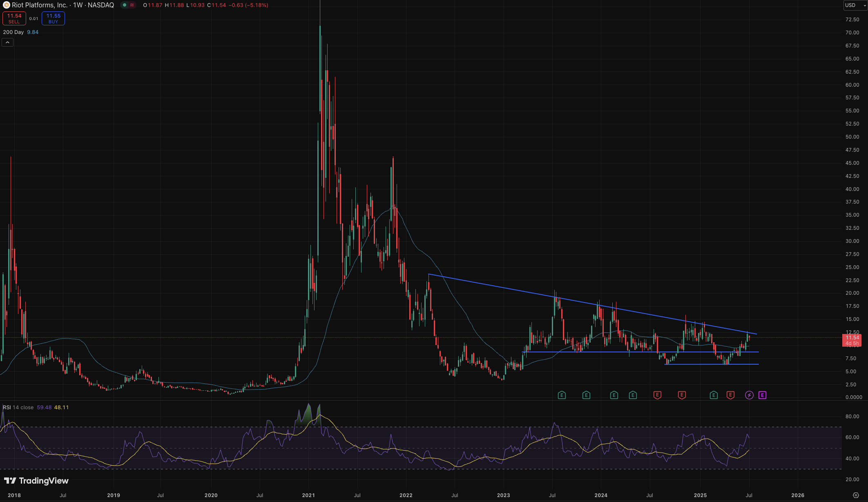
Task: Select the purple lightning event icon on the timeline
Action: tap(750, 395)
